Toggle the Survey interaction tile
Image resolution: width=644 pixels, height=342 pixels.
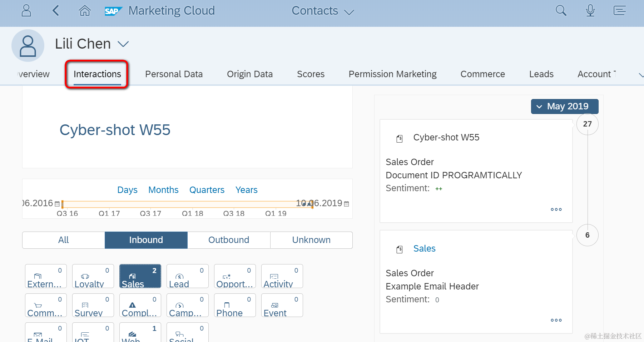[93, 305]
